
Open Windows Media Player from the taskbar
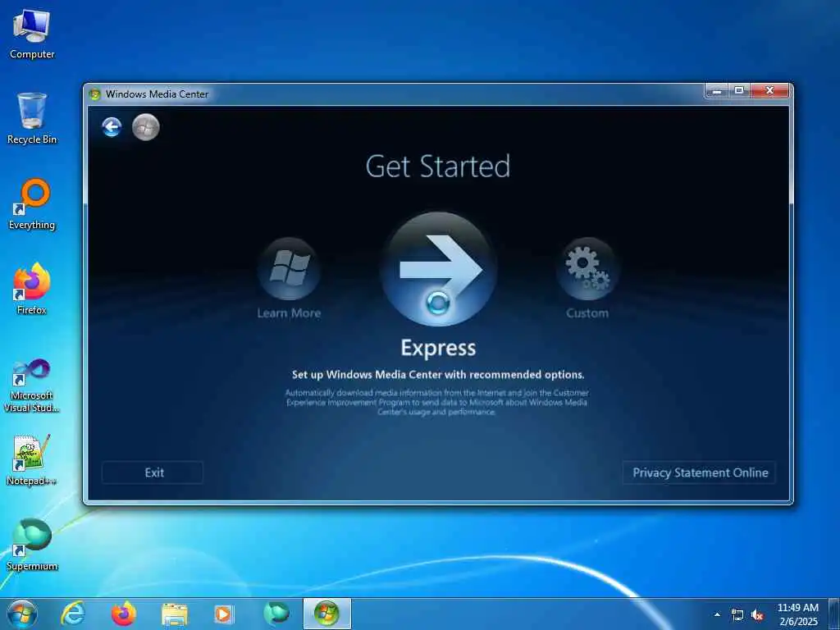point(224,614)
